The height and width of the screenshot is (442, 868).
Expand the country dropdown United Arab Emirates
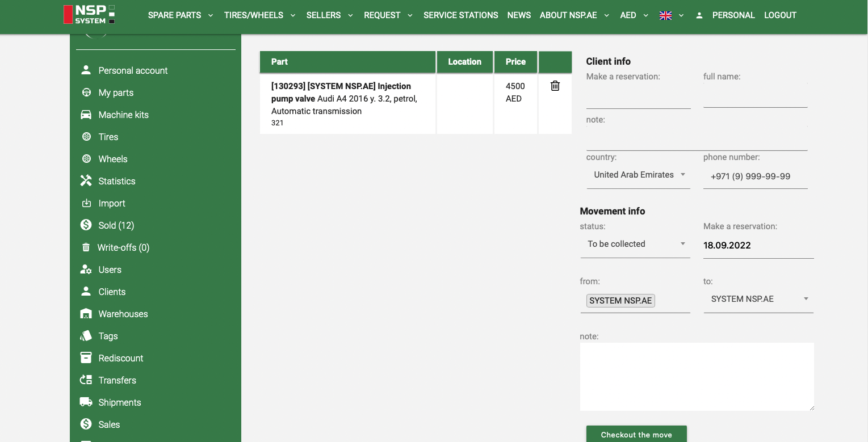(x=638, y=175)
